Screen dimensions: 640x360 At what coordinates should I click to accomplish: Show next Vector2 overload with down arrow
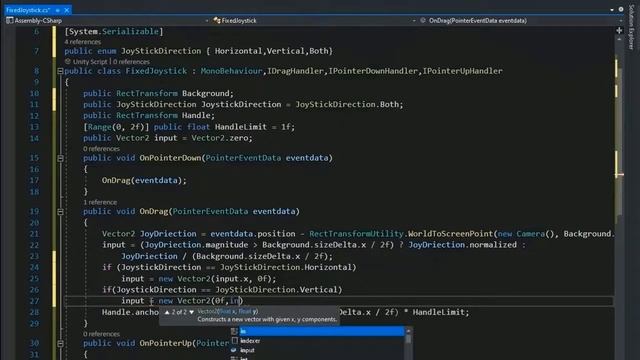pos(191,312)
